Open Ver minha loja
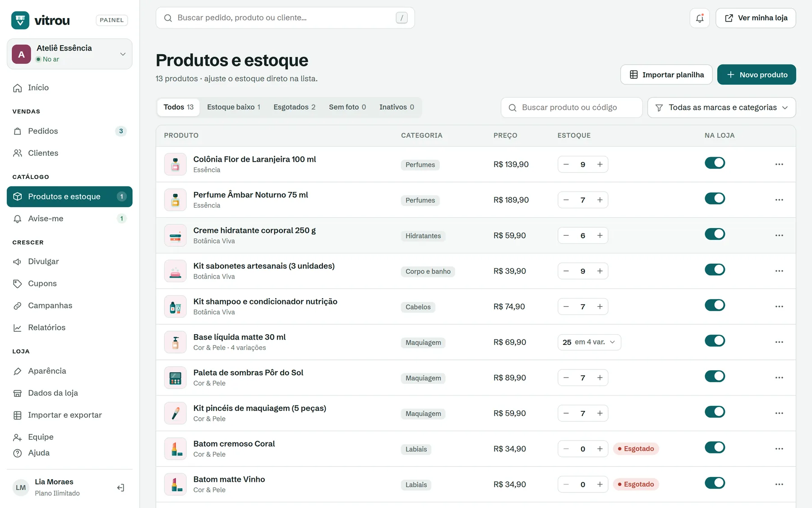The image size is (812, 508). point(756,18)
